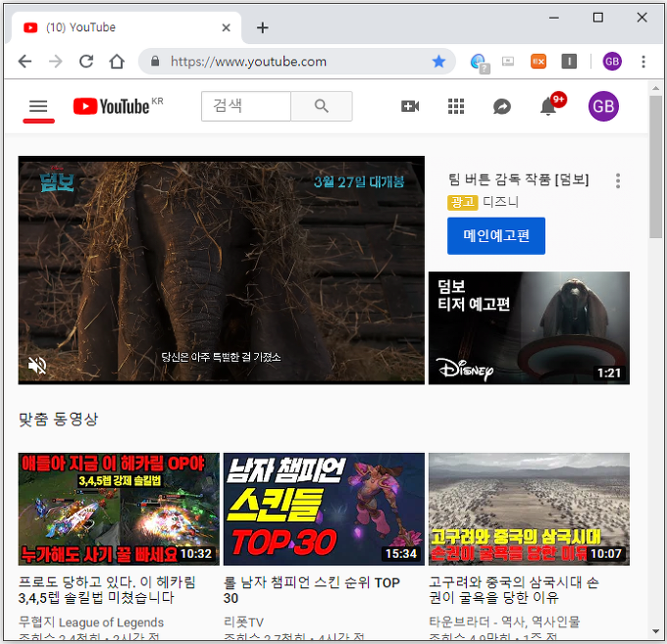The height and width of the screenshot is (644, 667).
Task: Click the blue globe extension icon
Action: [480, 63]
